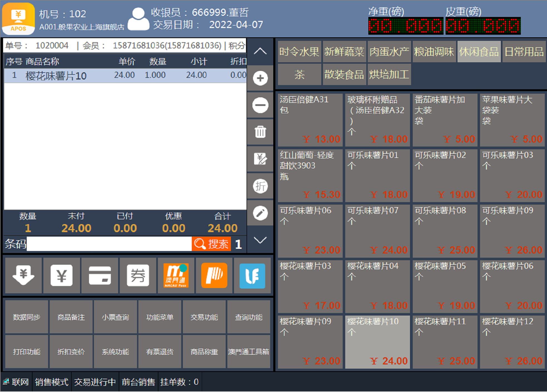Open the 功能菜单 function menu
The height and width of the screenshot is (392, 547).
coord(160,317)
